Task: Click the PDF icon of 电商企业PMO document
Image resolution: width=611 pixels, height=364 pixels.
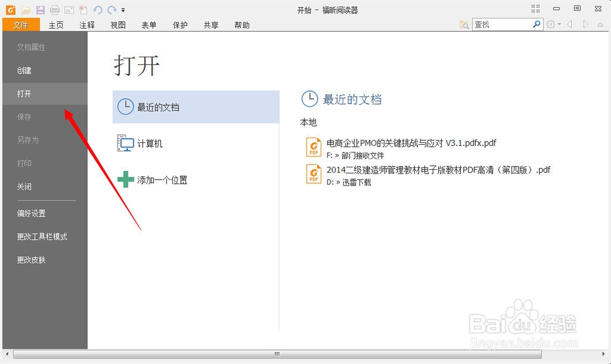Action: [x=313, y=147]
